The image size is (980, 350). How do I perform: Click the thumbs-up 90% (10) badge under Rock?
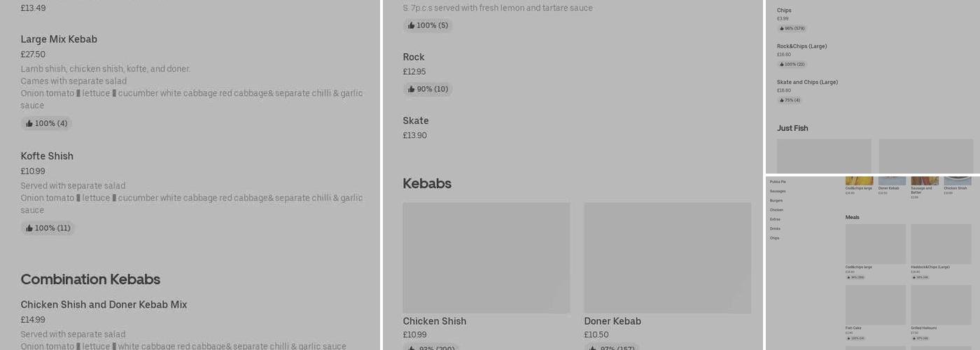[x=428, y=90]
